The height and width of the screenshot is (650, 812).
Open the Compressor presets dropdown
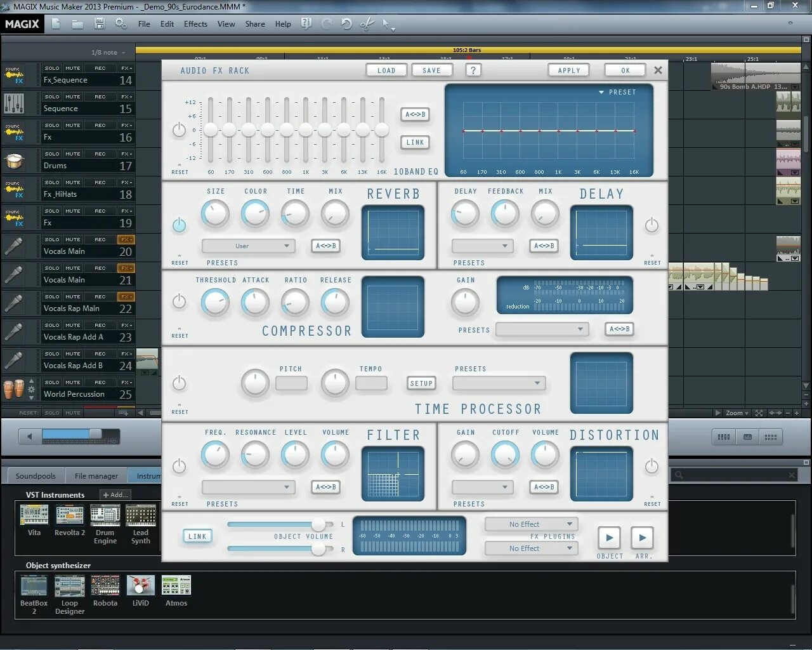(542, 329)
